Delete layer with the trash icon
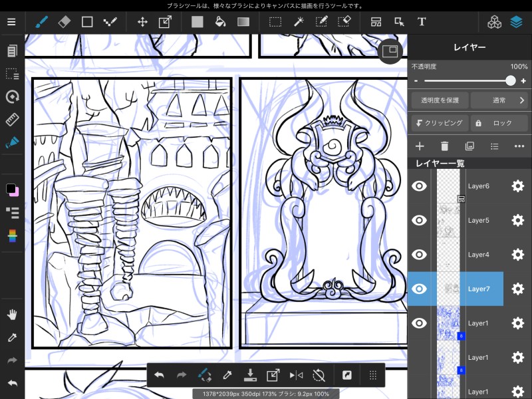 [x=444, y=146]
